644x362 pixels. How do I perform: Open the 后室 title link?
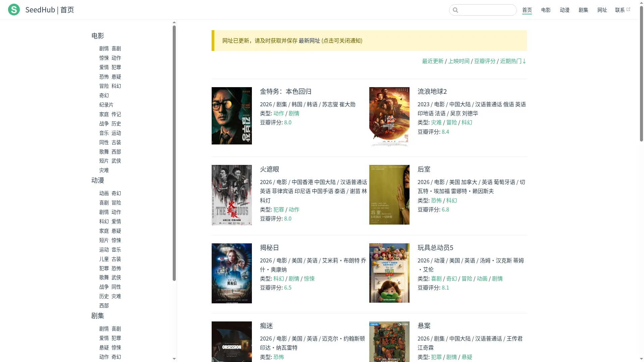point(424,169)
